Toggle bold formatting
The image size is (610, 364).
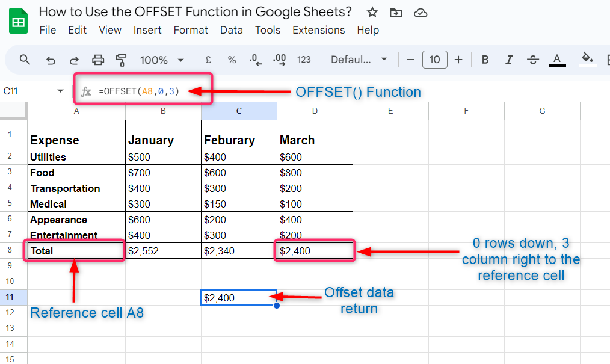pyautogui.click(x=485, y=60)
